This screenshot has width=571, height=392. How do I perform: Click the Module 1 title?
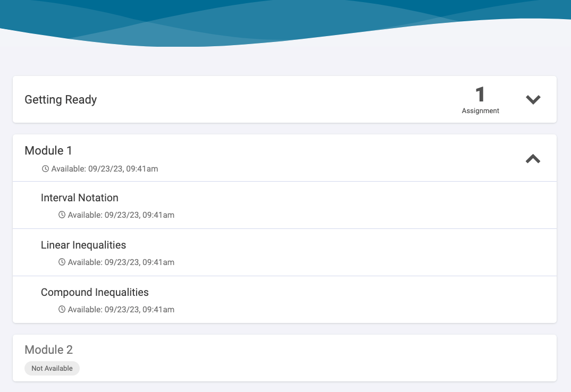[x=48, y=151]
